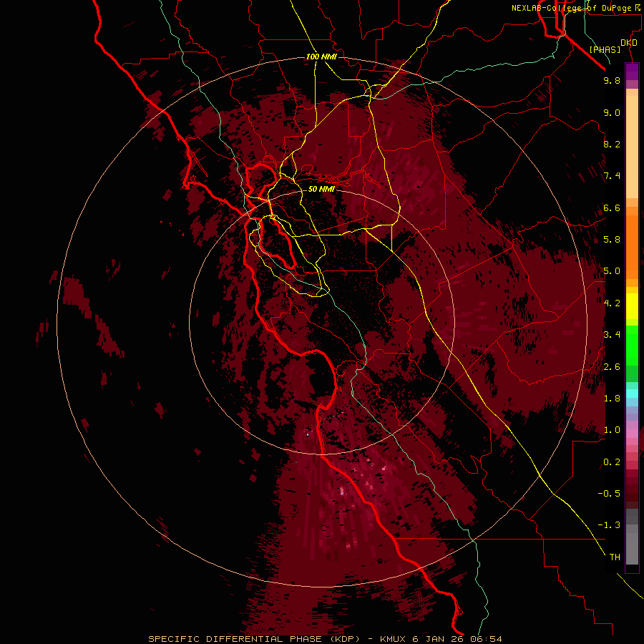Click the 7.4 scale value
Viewport: 644px width, 644px height.
(612, 176)
